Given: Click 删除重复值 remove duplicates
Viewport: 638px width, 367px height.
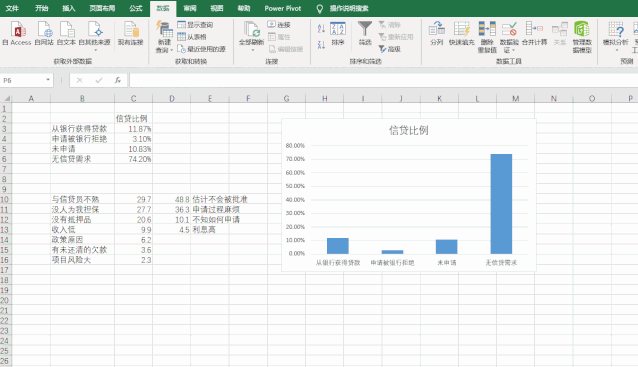Looking at the screenshot, I should [487, 37].
